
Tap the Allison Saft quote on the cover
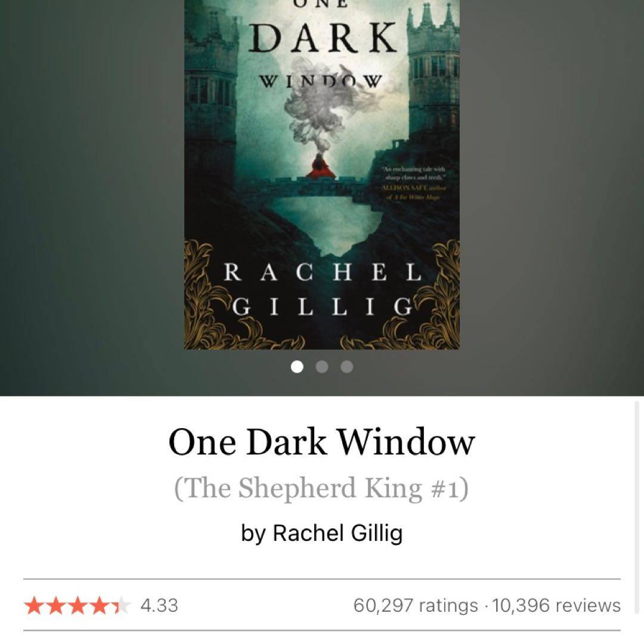413,183
